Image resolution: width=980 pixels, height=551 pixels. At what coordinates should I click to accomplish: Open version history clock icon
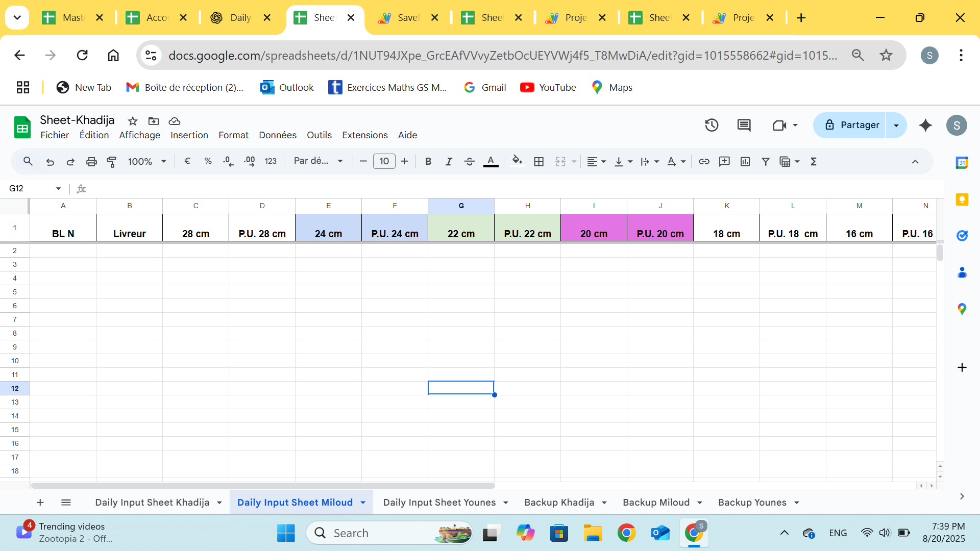click(712, 125)
